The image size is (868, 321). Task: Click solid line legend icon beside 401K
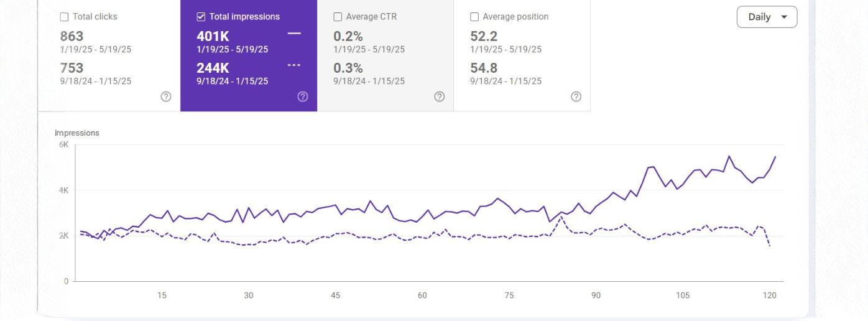pos(294,34)
